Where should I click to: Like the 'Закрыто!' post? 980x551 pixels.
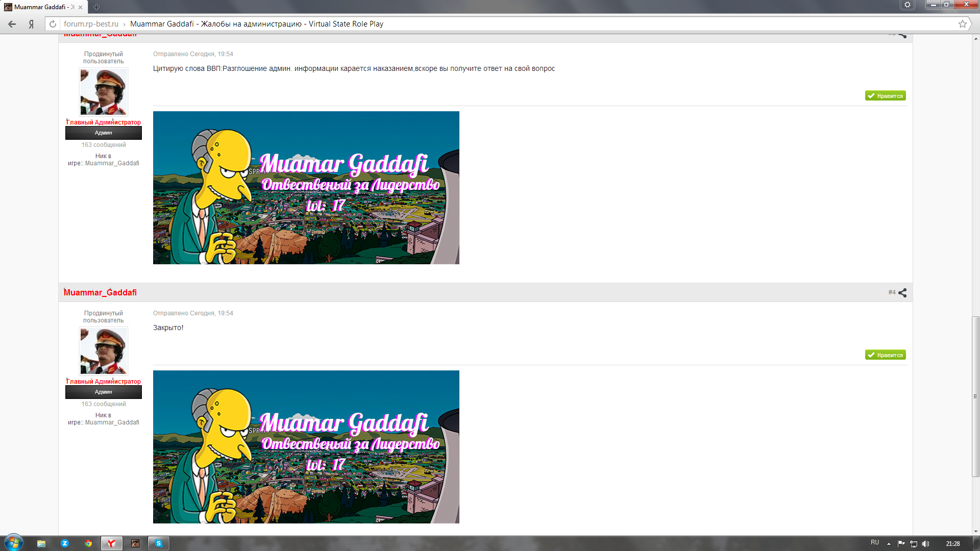pos(885,355)
